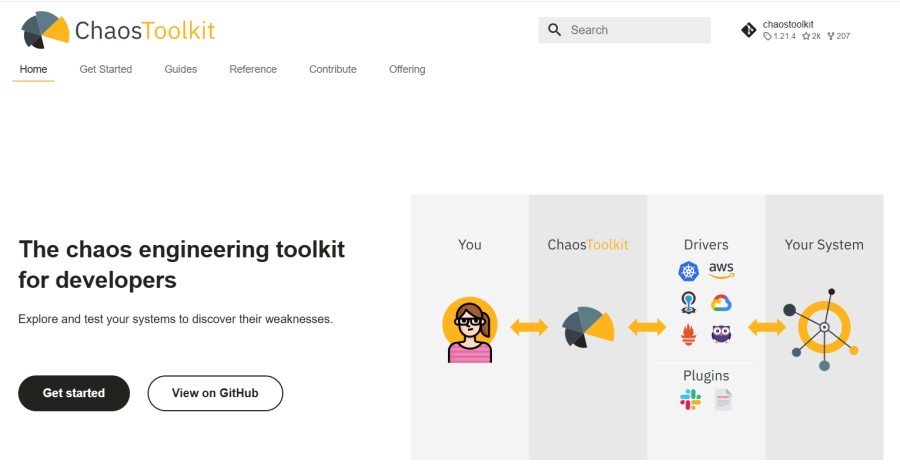Click the Kubernetes driver icon
Image resolution: width=900 pixels, height=470 pixels.
(688, 271)
